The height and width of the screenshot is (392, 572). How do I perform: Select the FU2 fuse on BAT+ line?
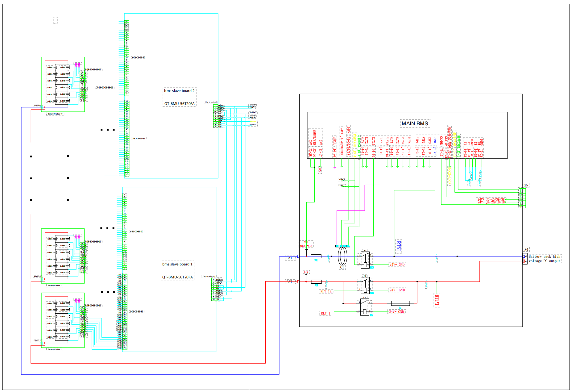[x=316, y=282]
